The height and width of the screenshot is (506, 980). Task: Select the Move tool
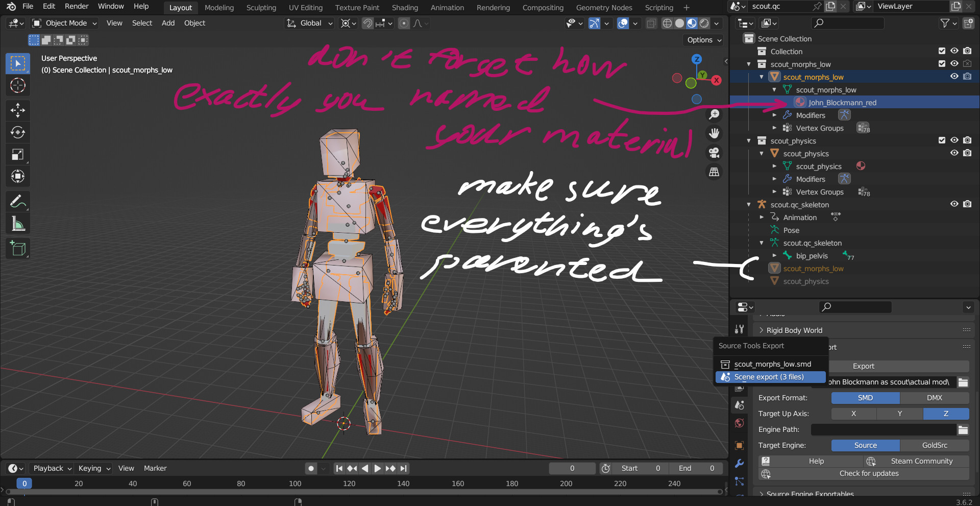(x=18, y=110)
